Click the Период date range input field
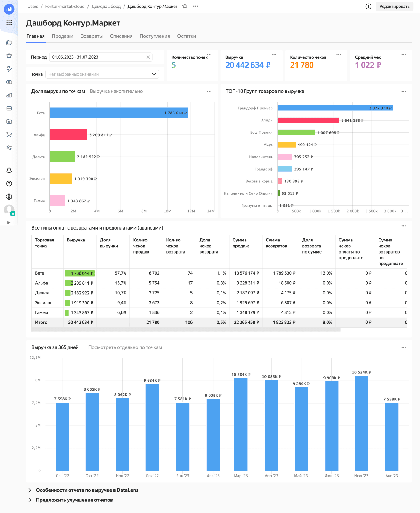This screenshot has height=513, width=420. tap(98, 57)
